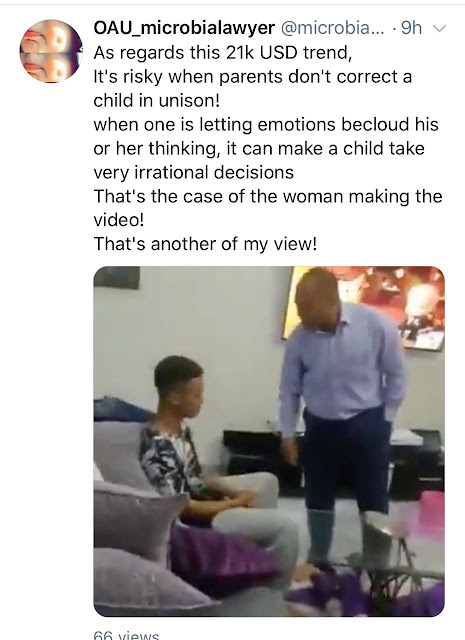
Task: Open the 9h timestamp permalink
Action: (x=411, y=28)
